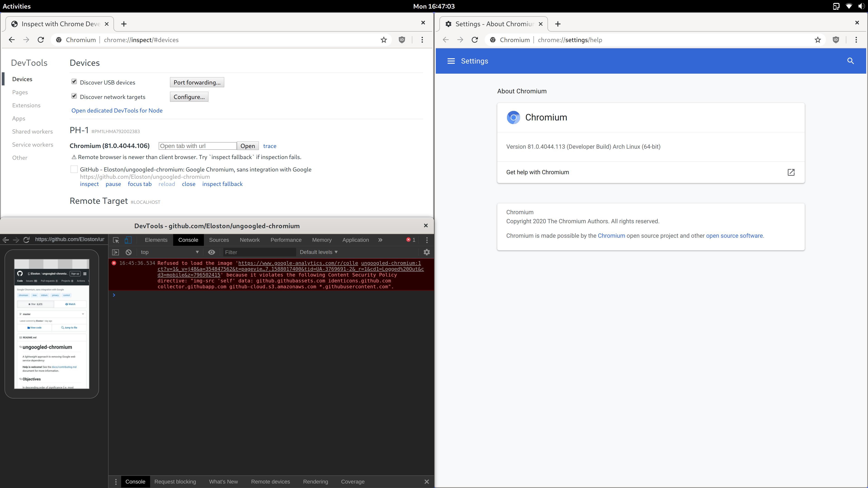Click the clear console icon
The width and height of the screenshot is (868, 488).
tap(128, 252)
